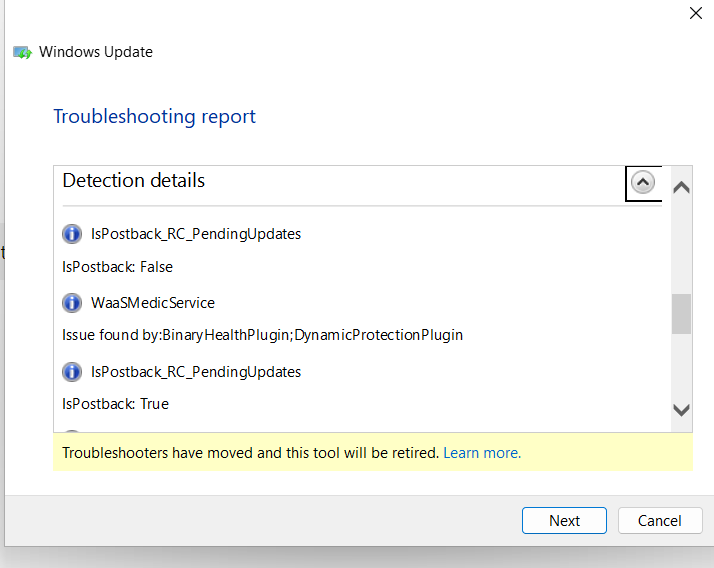Click info icon of the IsPostback True entry

coord(72,372)
